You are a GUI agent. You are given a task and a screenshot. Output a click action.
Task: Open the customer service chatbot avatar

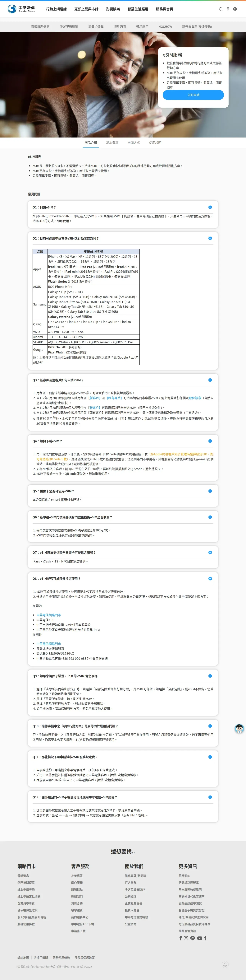239,729
